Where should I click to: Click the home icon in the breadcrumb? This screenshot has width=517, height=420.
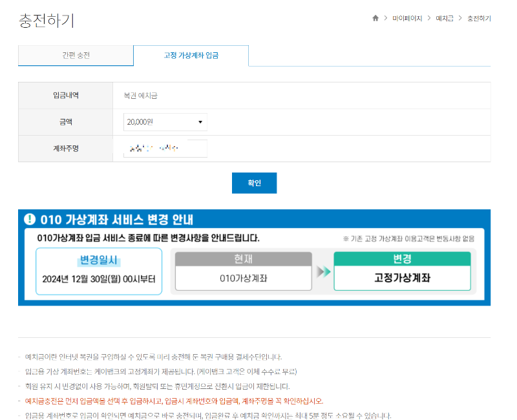375,18
